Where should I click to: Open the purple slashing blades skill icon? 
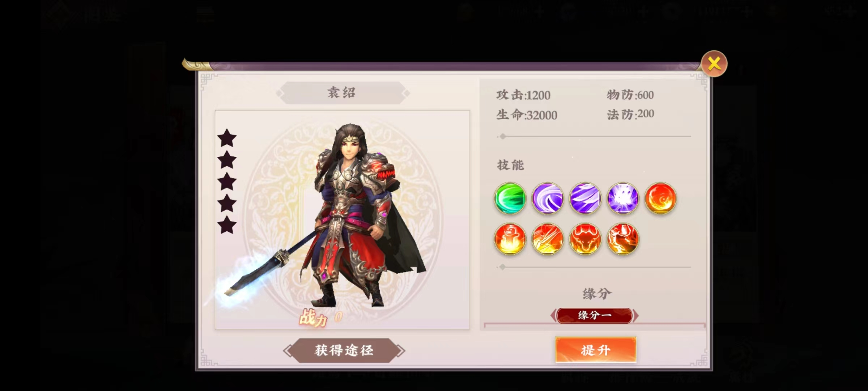[x=585, y=198]
